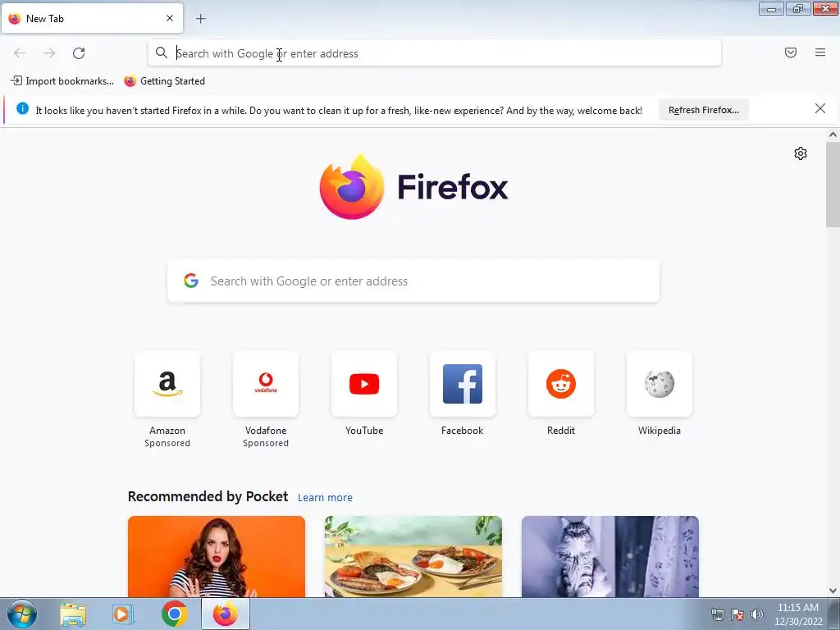Click the magnifier icon in address bar
The height and width of the screenshot is (630, 840).
pos(162,52)
